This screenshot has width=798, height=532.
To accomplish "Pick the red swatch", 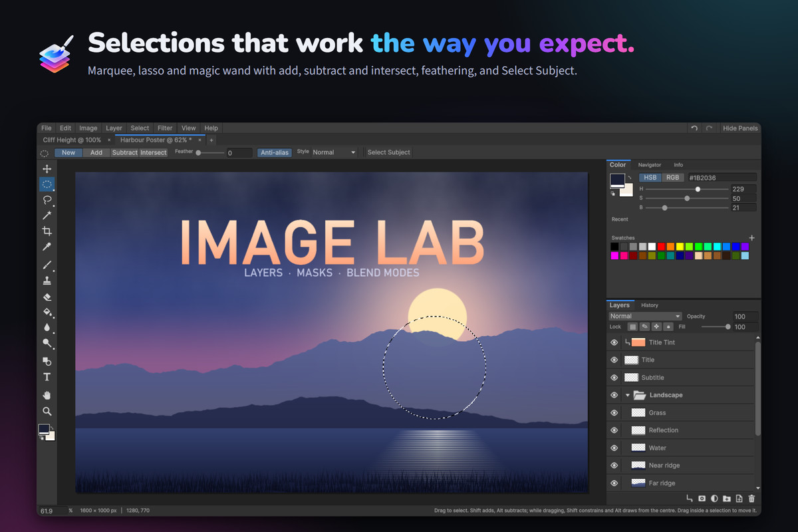I will point(662,247).
